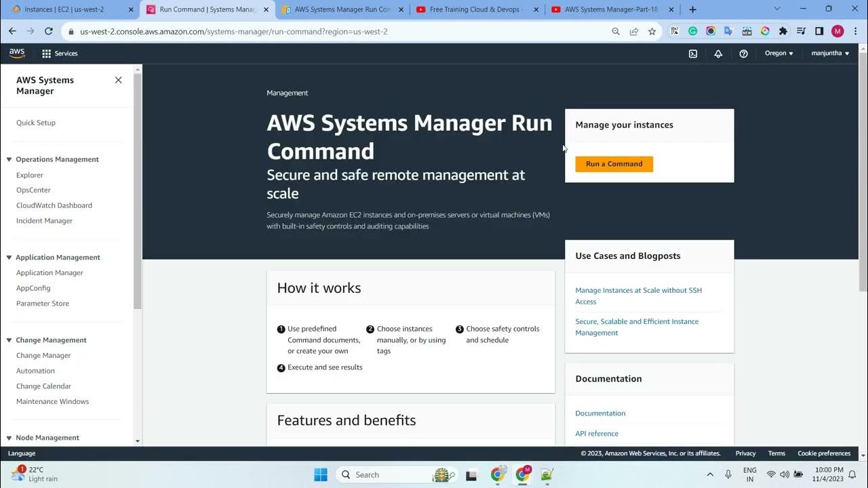The image size is (868, 488).
Task: Open Manage Instances at Scale without SSH link
Action: pos(639,296)
